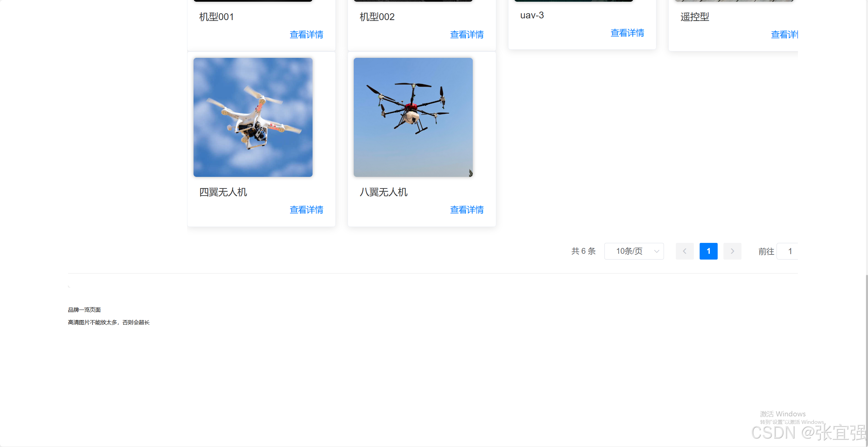
Task: Open details for 四翼无人机
Action: coord(306,210)
